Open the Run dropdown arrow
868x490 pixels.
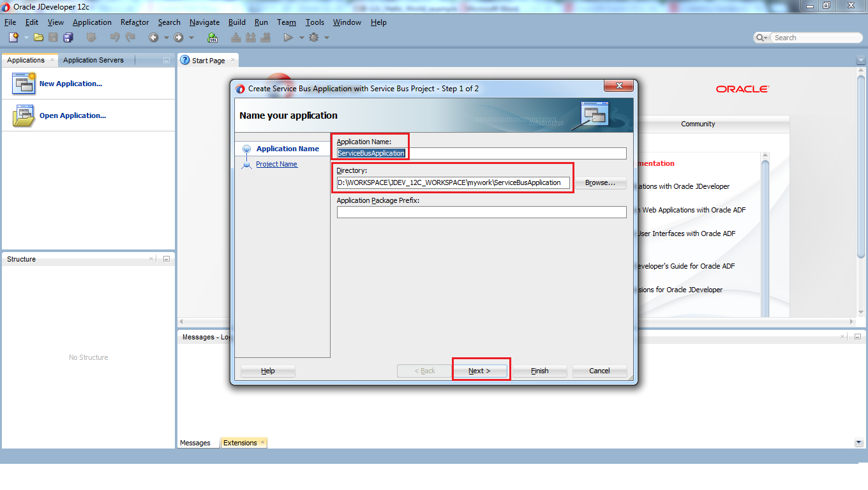pyautogui.click(x=301, y=38)
